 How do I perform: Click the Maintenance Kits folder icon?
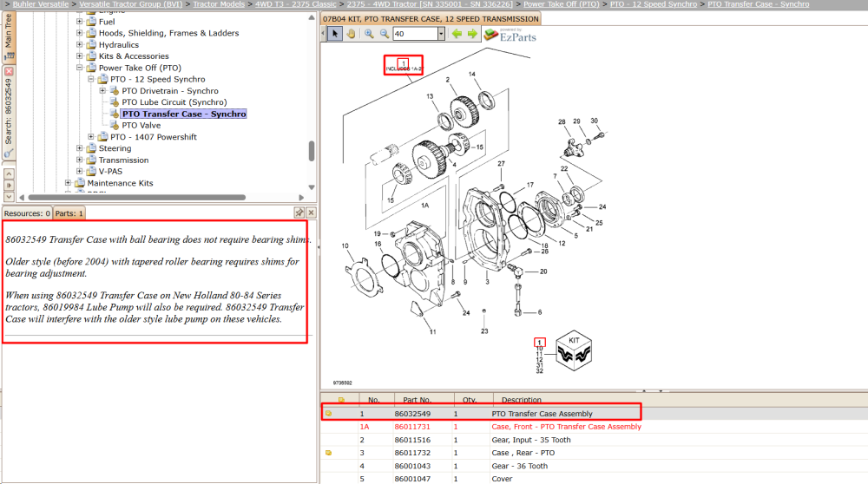[x=80, y=182]
